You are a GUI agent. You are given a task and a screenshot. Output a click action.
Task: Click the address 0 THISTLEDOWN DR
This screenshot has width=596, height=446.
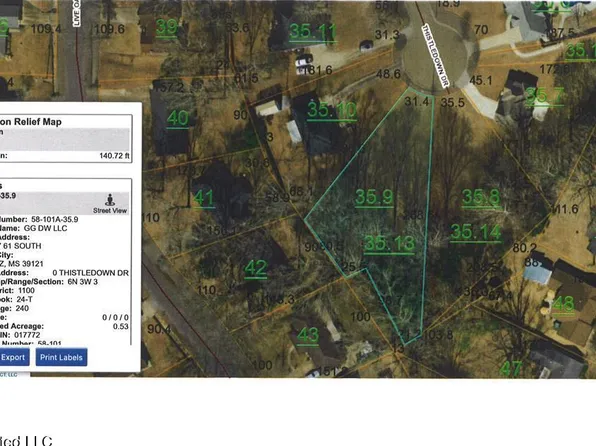point(90,273)
